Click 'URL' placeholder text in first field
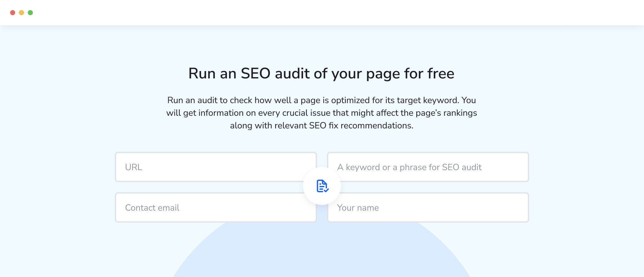 [134, 167]
